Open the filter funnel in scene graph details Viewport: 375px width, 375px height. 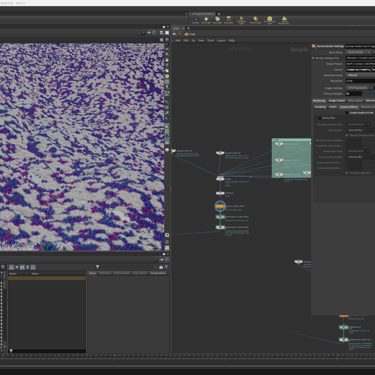97,267
